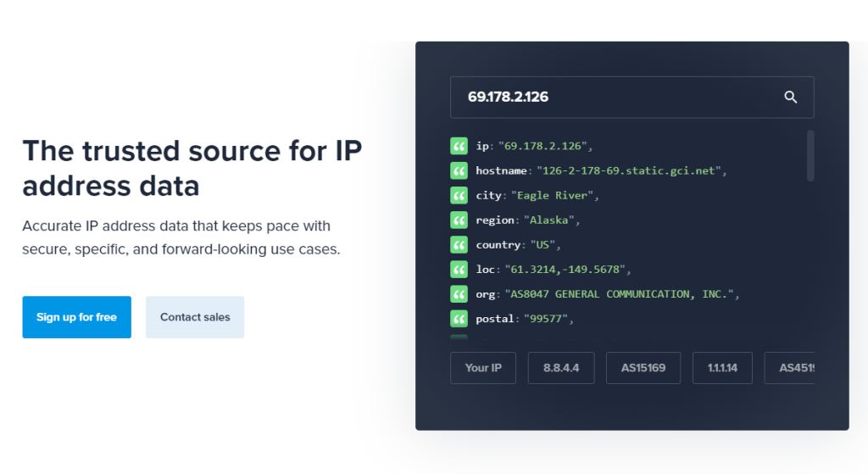Click the heading "The trusted source for IP address data"
The width and height of the screenshot is (868, 474).
192,168
